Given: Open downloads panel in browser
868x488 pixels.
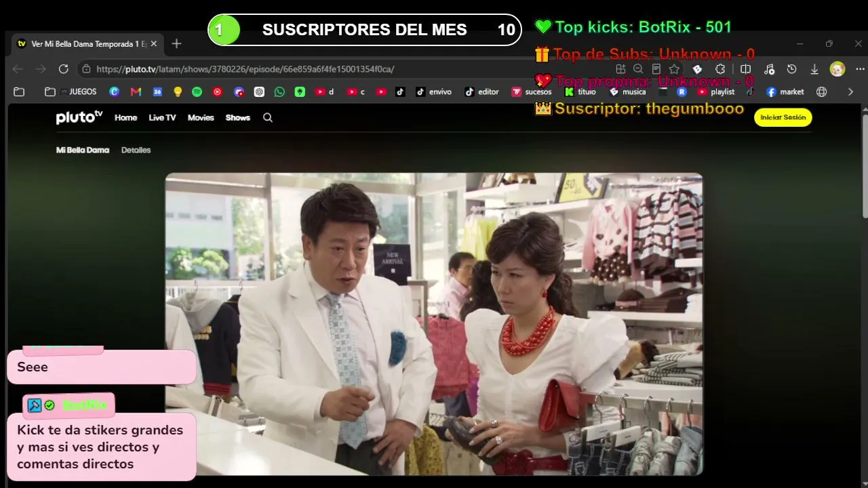Looking at the screenshot, I should pyautogui.click(x=814, y=69).
